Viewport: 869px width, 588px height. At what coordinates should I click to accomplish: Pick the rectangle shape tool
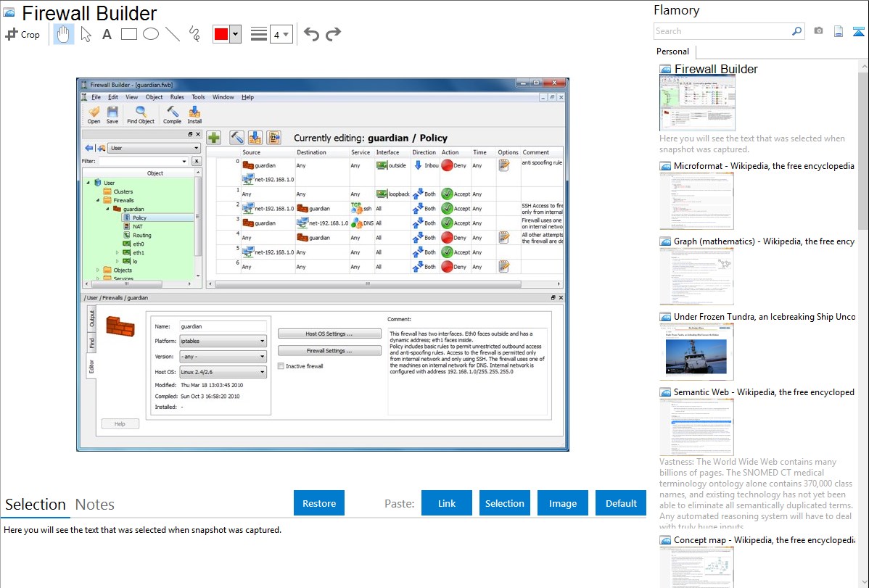128,34
